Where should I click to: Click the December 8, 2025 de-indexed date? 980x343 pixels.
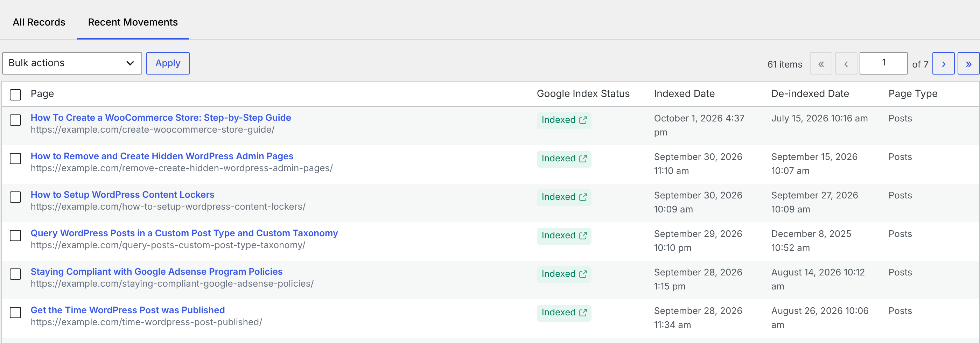click(x=811, y=241)
